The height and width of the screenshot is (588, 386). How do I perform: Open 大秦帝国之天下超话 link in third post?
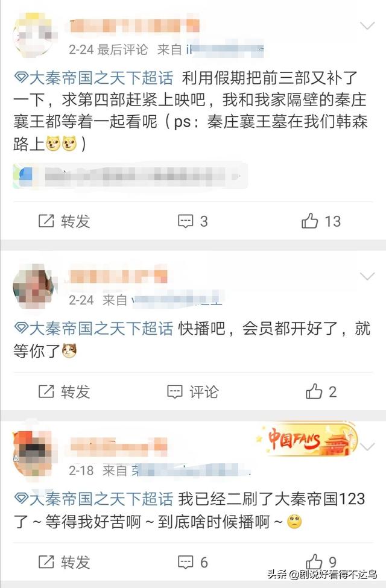pyautogui.click(x=93, y=499)
